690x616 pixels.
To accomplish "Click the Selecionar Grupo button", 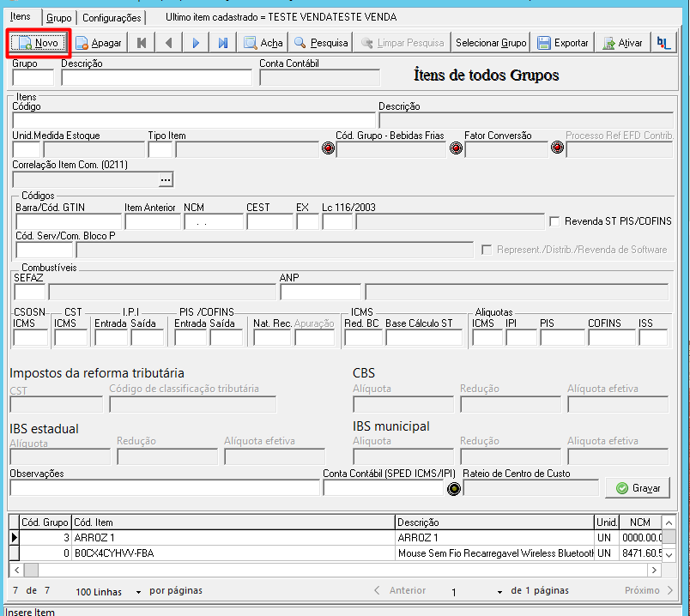I will (491, 43).
